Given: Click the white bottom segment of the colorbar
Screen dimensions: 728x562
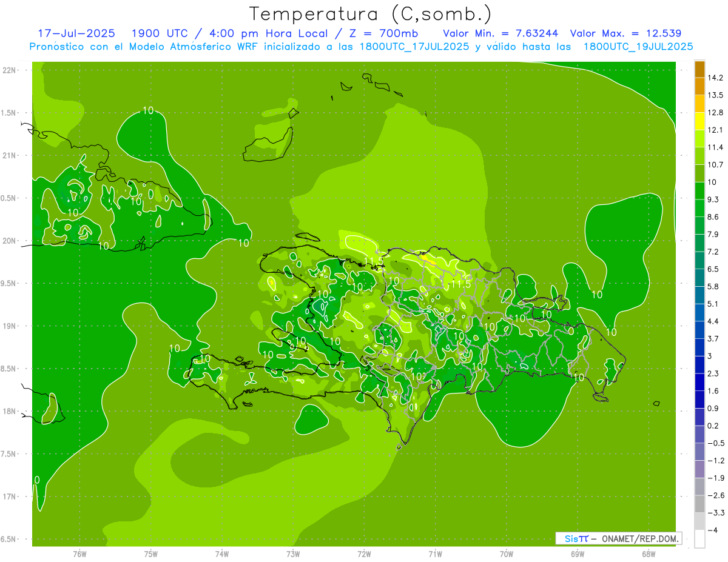Looking at the screenshot, I should [x=699, y=539].
